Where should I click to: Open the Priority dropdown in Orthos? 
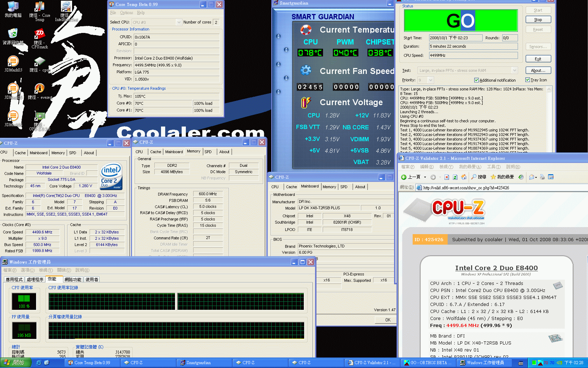431,80
